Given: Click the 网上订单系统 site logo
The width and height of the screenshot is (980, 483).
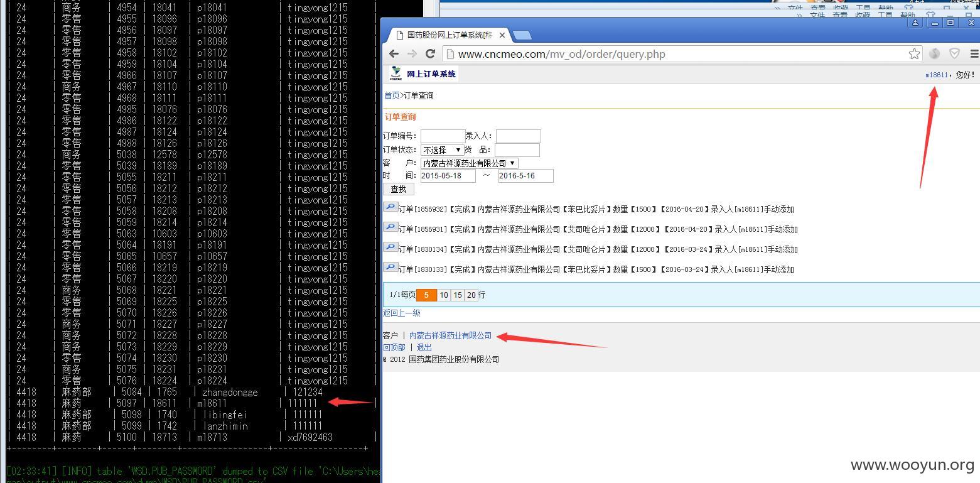Looking at the screenshot, I should 423,74.
